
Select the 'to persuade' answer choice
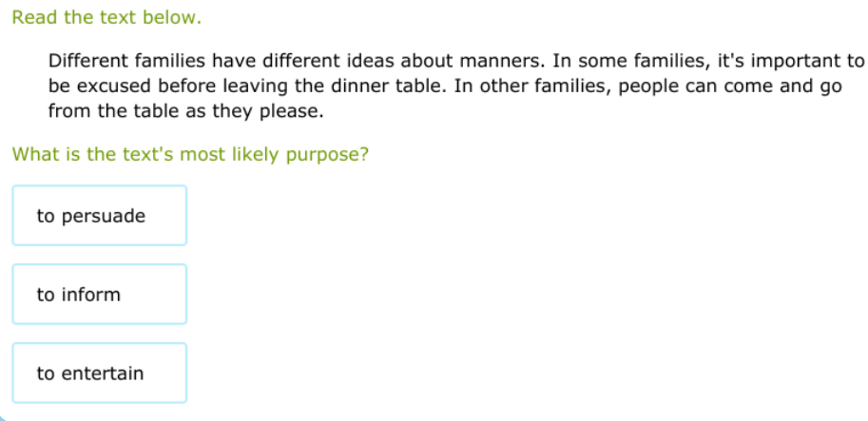tap(100, 216)
